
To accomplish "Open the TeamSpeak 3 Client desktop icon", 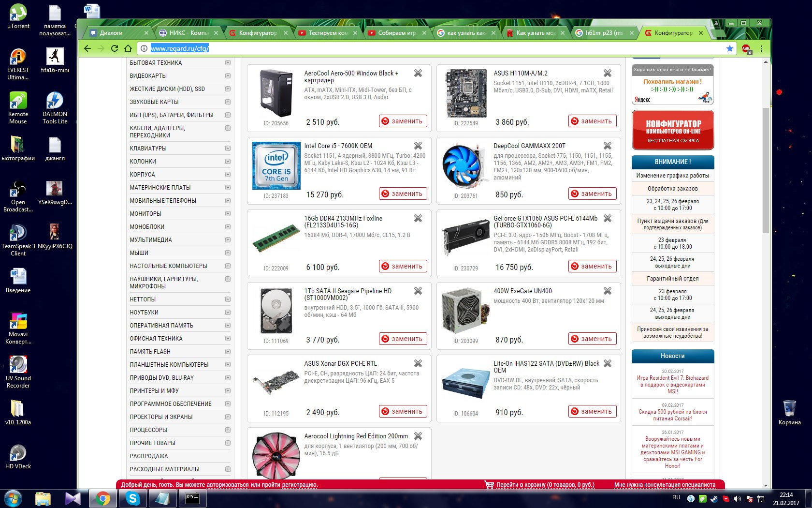I will tap(18, 239).
